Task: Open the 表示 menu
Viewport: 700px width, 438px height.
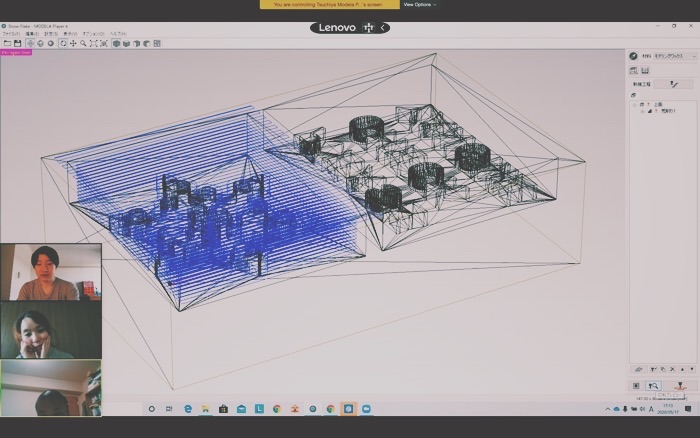Action: (x=70, y=33)
